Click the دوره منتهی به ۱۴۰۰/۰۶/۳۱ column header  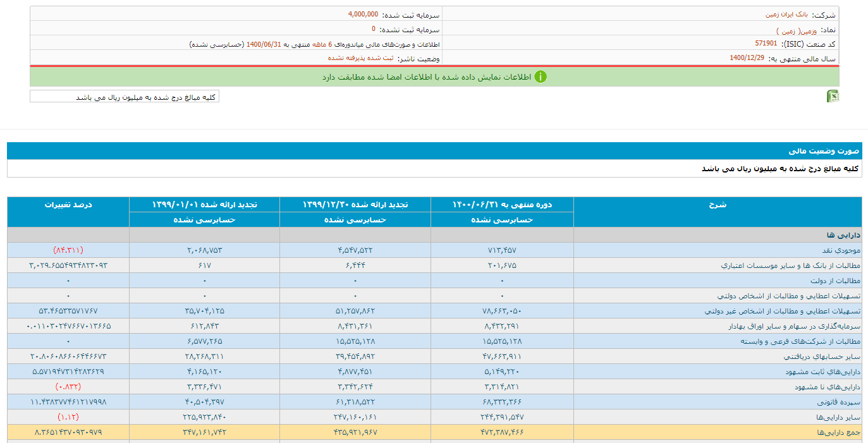[x=502, y=205]
